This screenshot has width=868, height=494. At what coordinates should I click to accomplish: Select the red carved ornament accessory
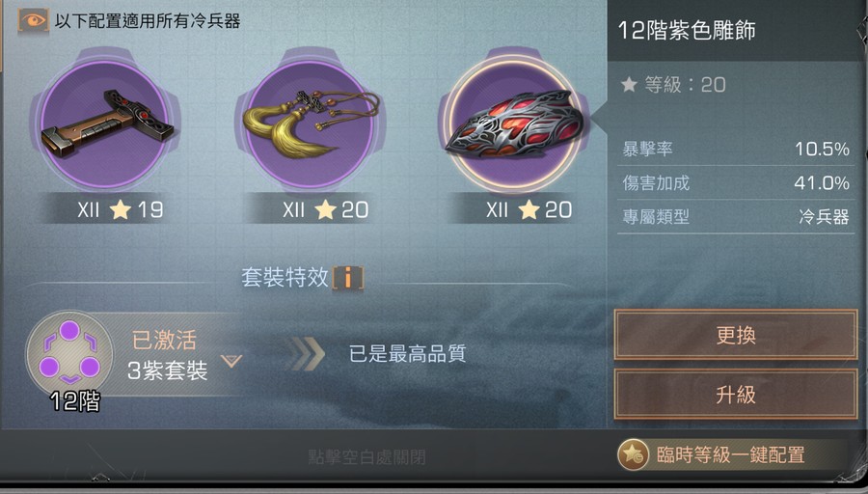[514, 124]
